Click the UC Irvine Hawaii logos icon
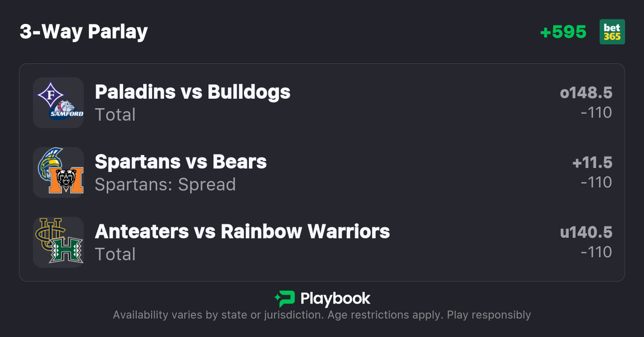Screen dimensions: 644x337 tap(58, 242)
